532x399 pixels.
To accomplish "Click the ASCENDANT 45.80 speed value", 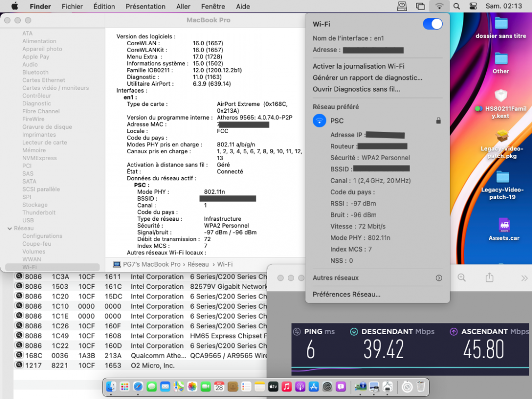I will [x=484, y=349].
